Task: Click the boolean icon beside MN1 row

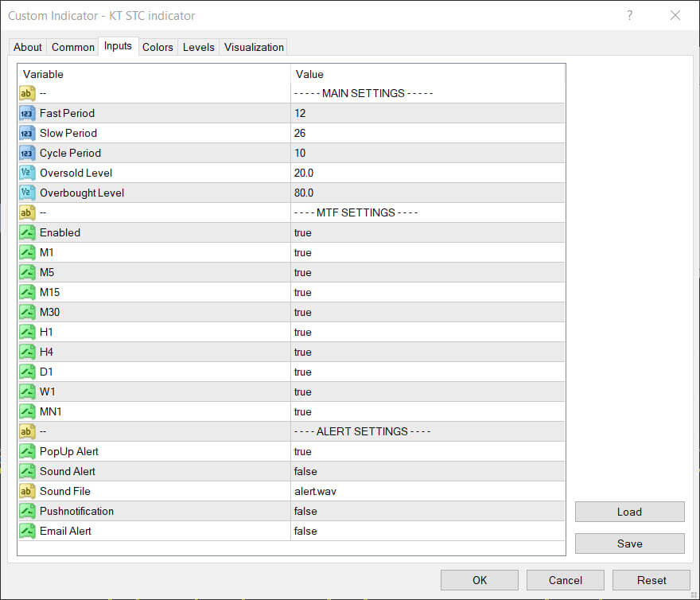Action: 27,412
